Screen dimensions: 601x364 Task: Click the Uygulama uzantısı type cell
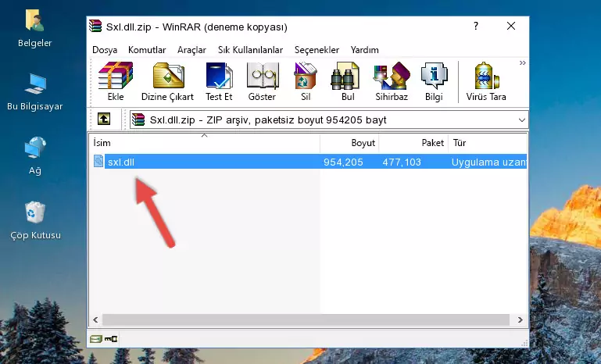pyautogui.click(x=488, y=162)
